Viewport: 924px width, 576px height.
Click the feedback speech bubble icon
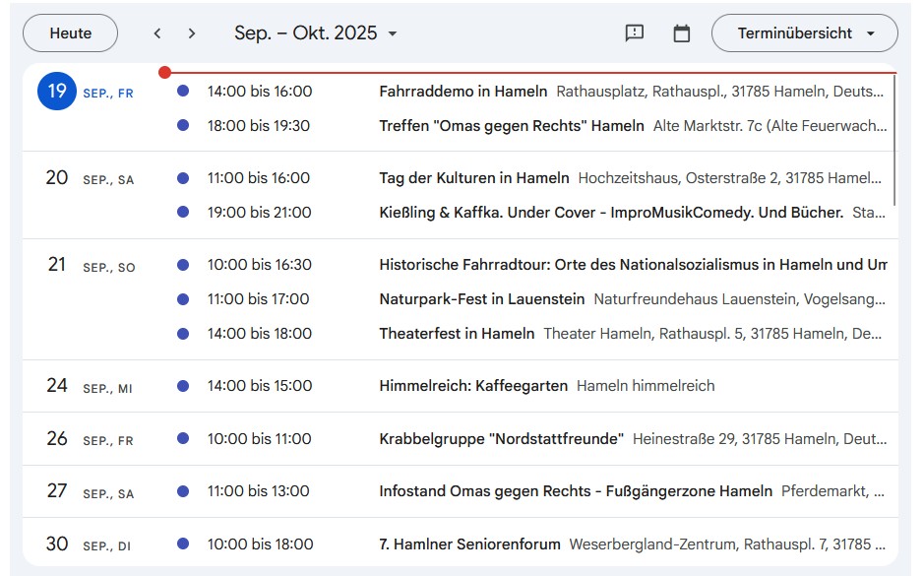(635, 33)
